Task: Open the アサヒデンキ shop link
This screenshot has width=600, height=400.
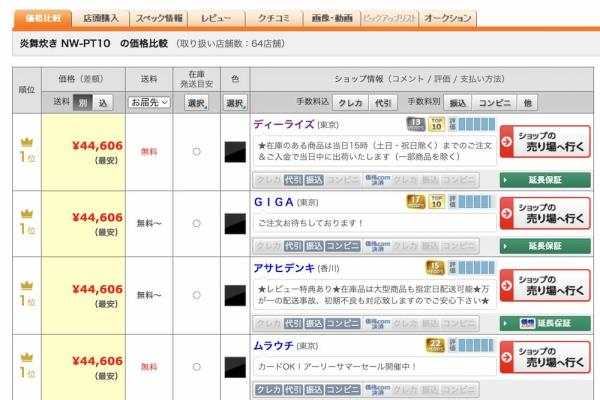Action: (284, 268)
